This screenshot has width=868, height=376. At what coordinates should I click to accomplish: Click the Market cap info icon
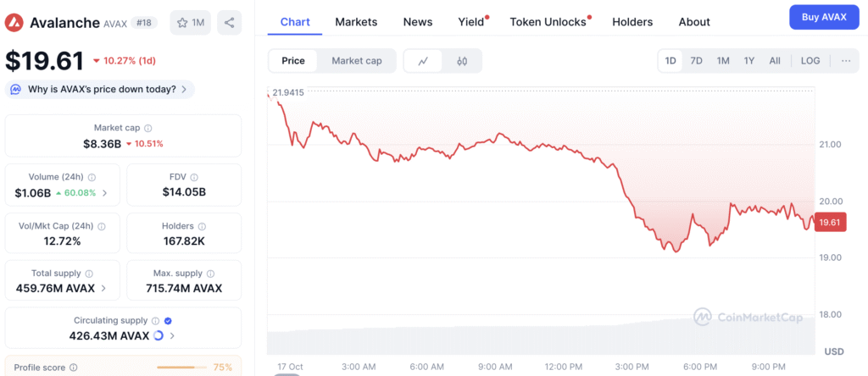147,128
